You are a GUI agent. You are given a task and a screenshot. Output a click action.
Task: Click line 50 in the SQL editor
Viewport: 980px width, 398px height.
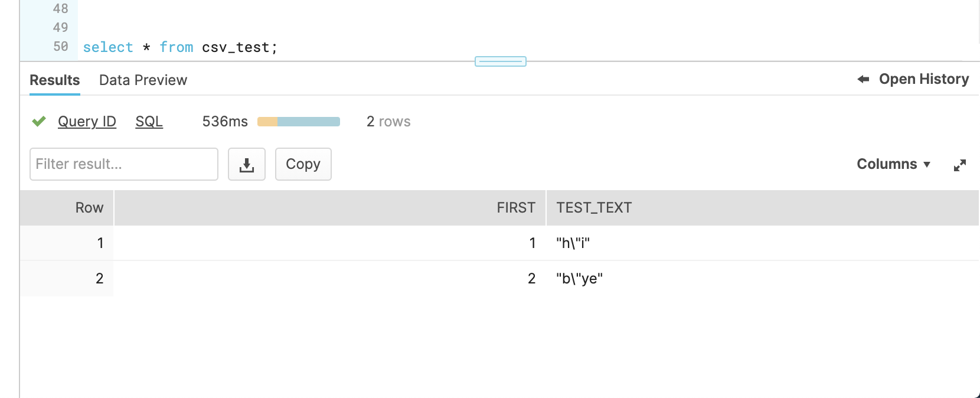click(x=180, y=47)
